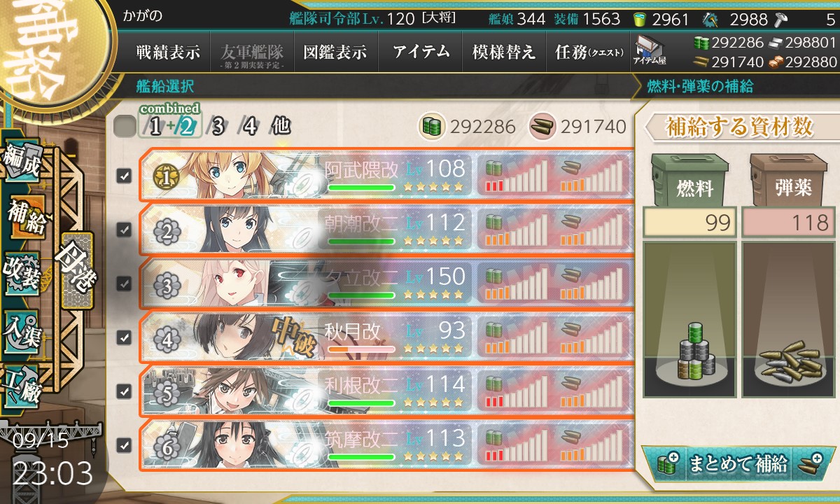Screen dimensions: 840x504
Task: Select the 利根改二 ship row
Action: pos(386,391)
